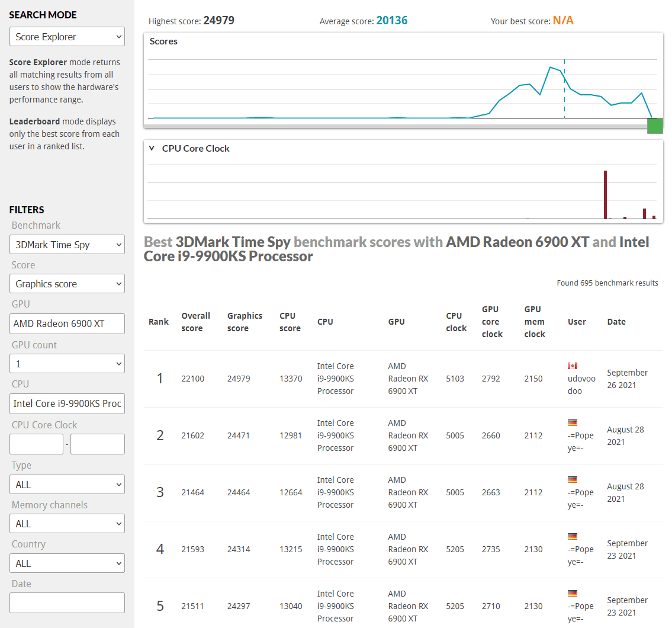The image size is (672, 628).
Task: Click graphics score 24314 cell
Action: [x=239, y=549]
